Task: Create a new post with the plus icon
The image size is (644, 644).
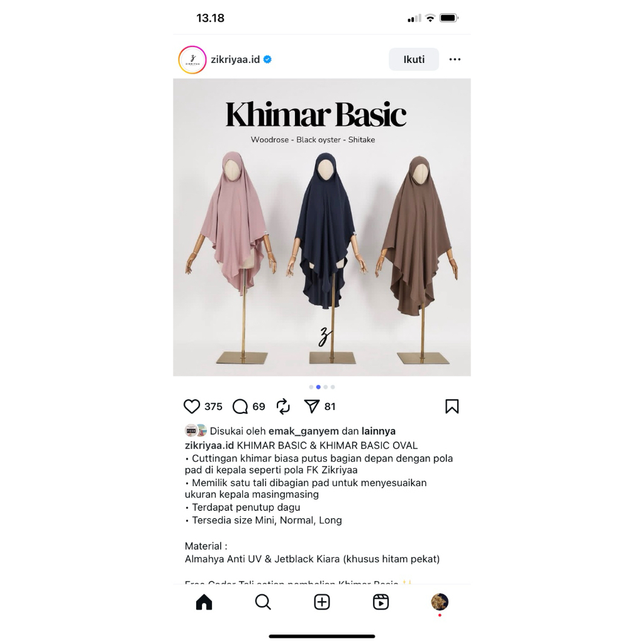Action: (322, 602)
